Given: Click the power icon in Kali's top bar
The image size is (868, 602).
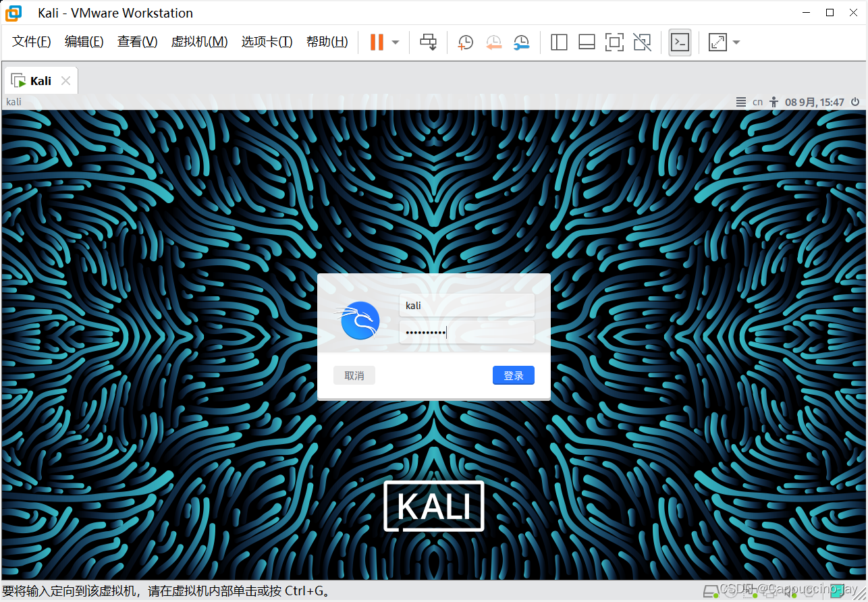Looking at the screenshot, I should (x=855, y=103).
